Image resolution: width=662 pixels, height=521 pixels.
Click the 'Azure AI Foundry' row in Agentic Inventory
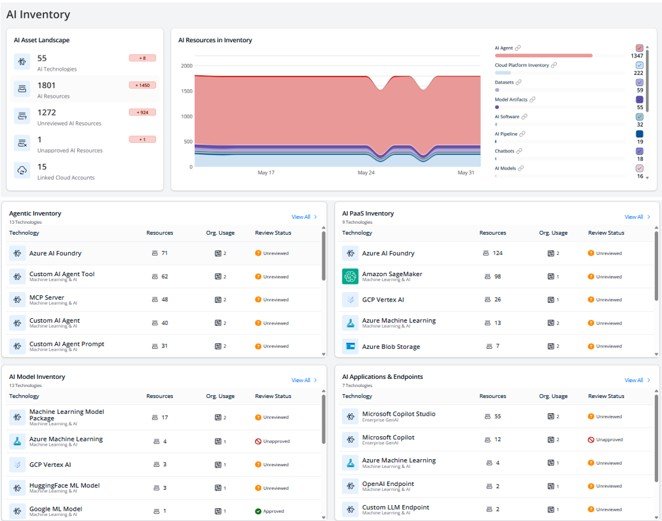pyautogui.click(x=164, y=253)
